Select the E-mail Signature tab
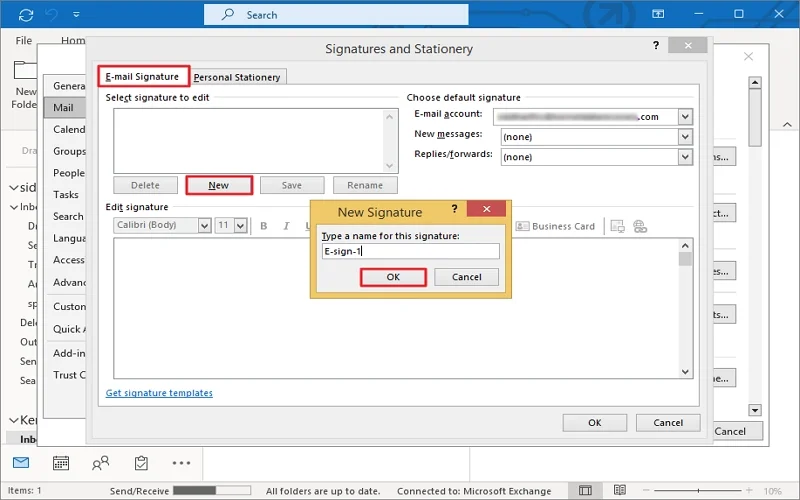 tap(142, 76)
